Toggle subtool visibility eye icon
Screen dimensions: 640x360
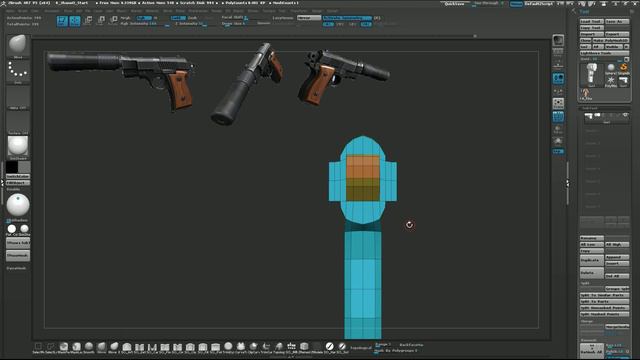pos(625,116)
